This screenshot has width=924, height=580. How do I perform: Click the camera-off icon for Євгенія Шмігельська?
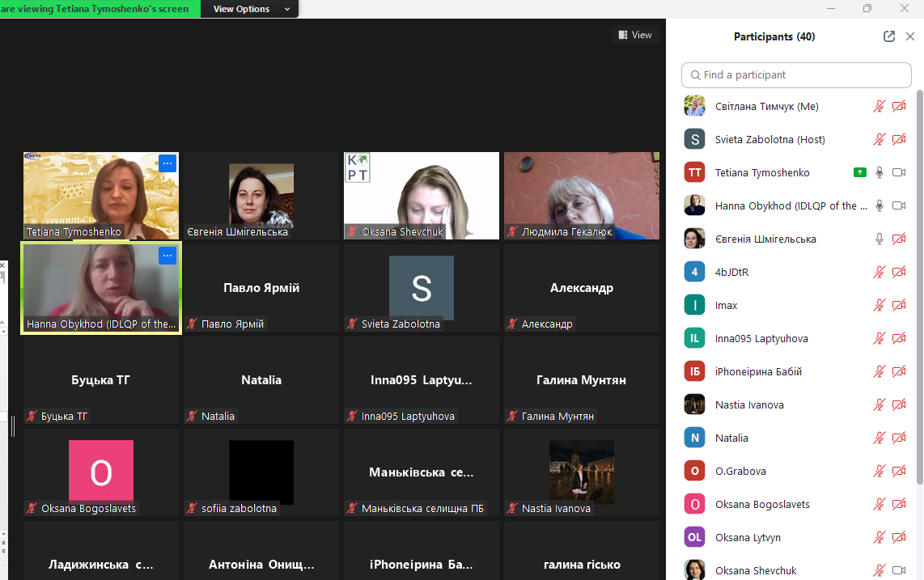coord(899,239)
